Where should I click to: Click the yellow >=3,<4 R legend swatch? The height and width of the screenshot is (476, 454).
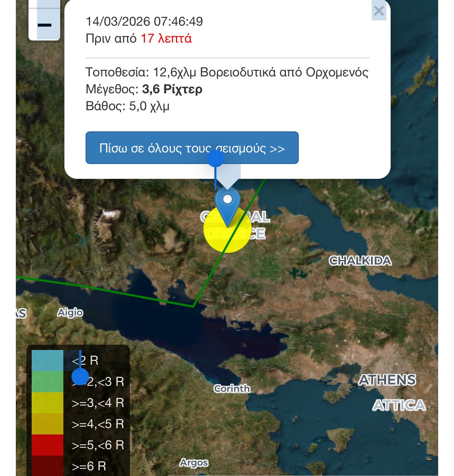(47, 403)
